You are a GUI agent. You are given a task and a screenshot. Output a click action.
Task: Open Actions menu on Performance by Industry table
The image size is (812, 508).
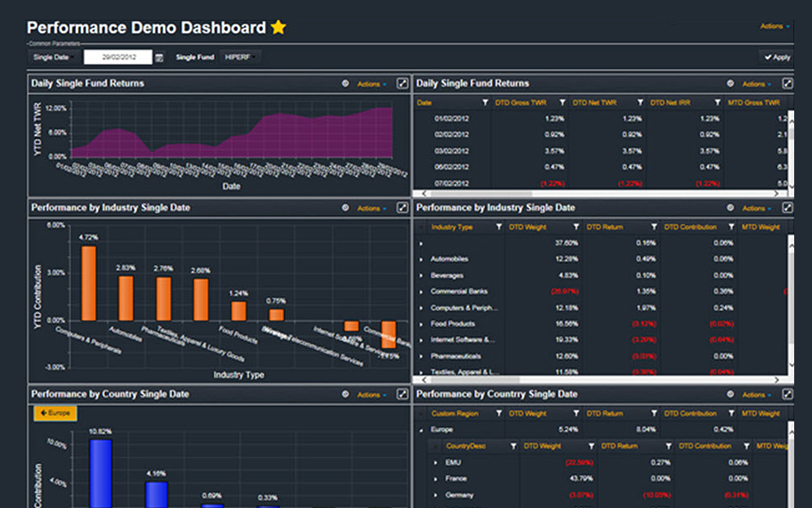tap(756, 209)
